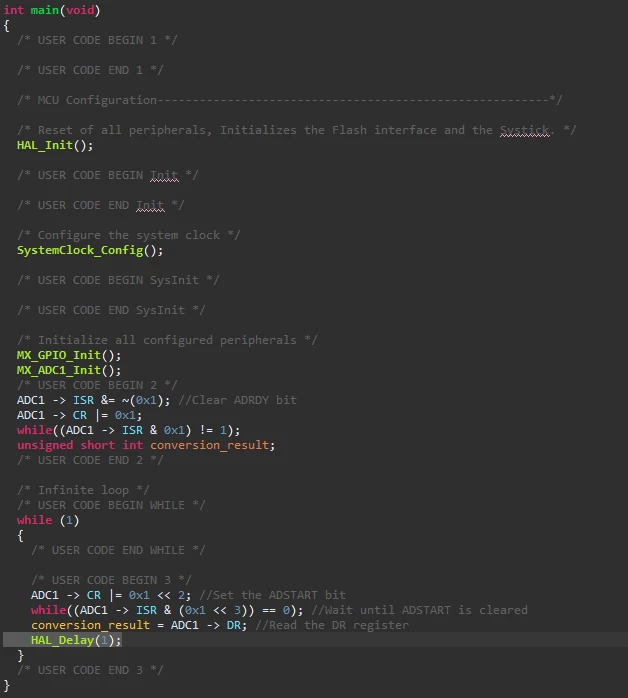Click the '//Read the DR register' comment
The width and height of the screenshot is (628, 698).
pos(332,625)
